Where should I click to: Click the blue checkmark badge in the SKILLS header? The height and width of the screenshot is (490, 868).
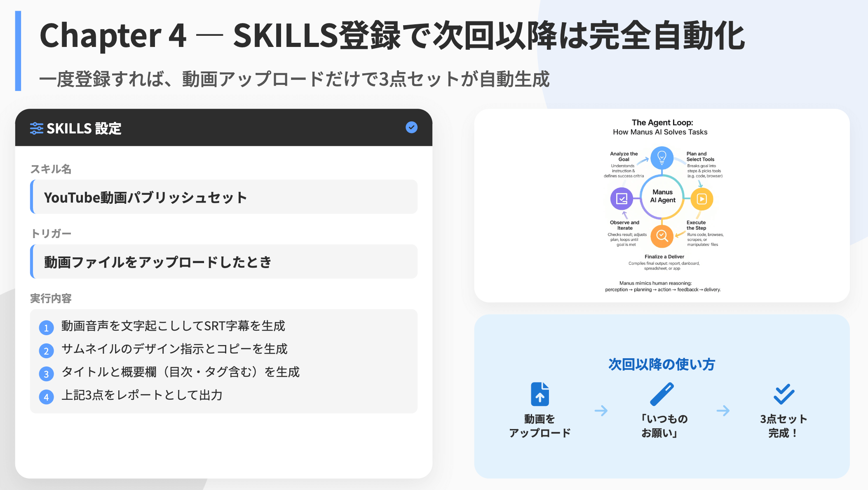point(411,128)
